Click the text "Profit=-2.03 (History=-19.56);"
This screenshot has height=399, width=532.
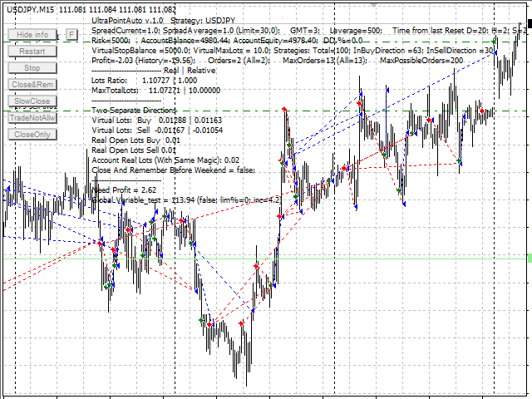[144, 61]
